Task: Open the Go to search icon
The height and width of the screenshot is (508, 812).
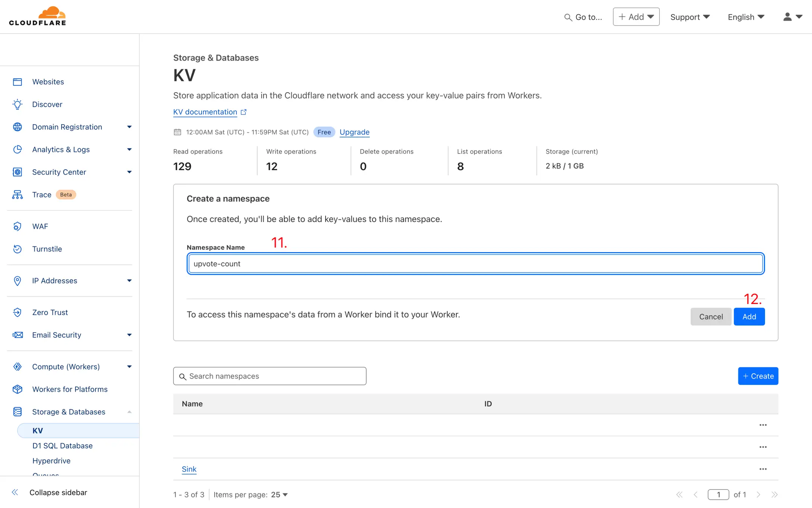Action: [568, 17]
